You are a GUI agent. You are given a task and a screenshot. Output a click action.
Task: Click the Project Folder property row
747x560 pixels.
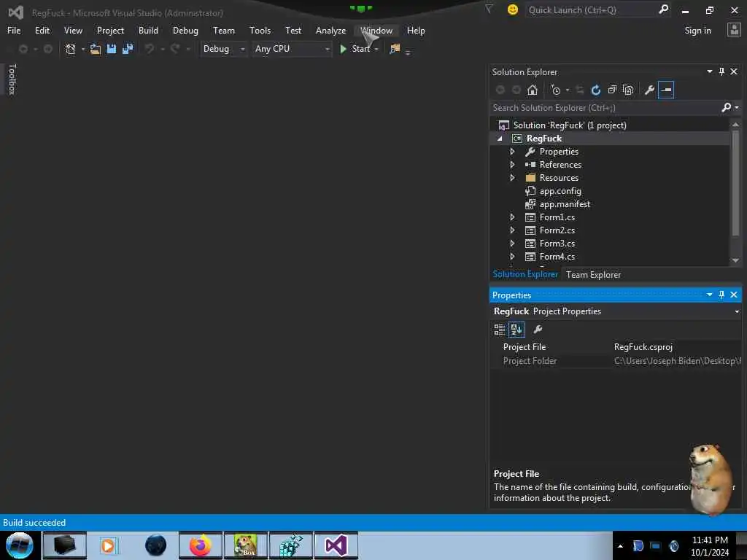(616, 361)
